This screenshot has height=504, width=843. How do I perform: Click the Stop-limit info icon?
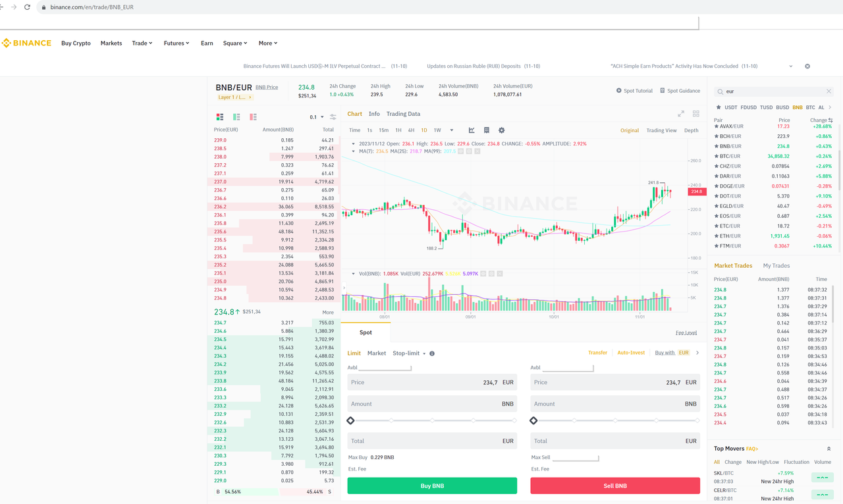tap(432, 353)
